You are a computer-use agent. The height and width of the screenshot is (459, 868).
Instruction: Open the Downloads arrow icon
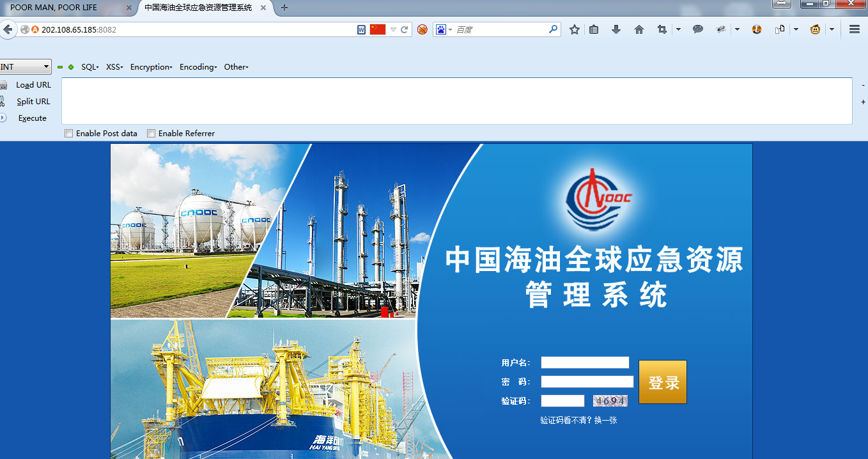[616, 29]
